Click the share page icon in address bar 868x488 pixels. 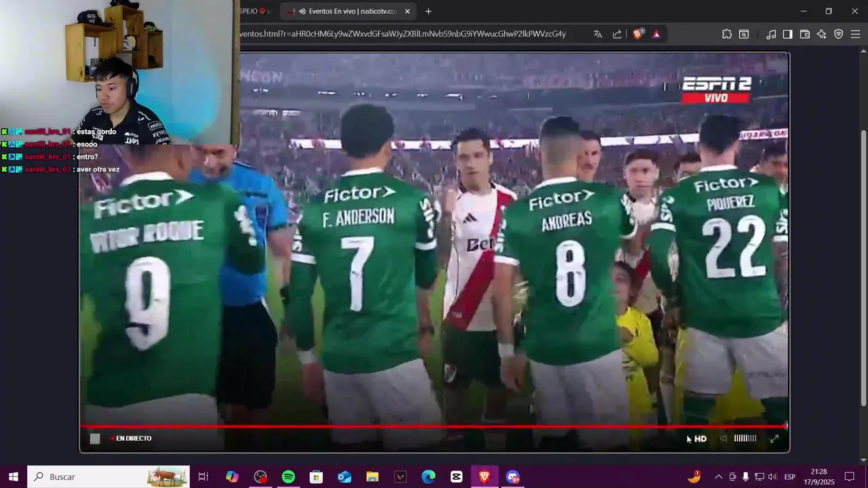(x=617, y=34)
